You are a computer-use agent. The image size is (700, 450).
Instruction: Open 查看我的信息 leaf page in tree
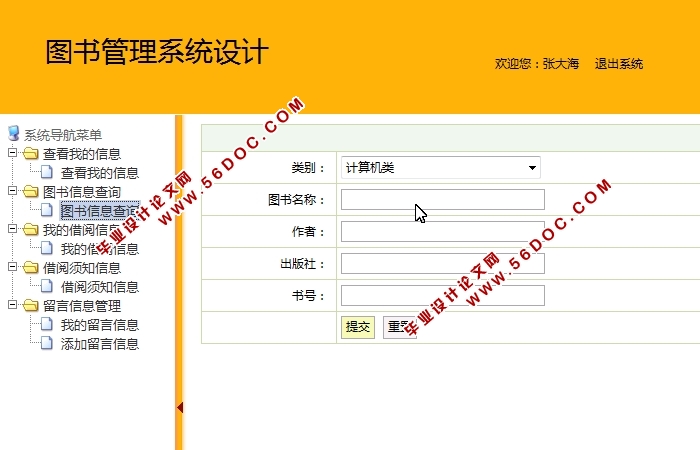tap(99, 173)
